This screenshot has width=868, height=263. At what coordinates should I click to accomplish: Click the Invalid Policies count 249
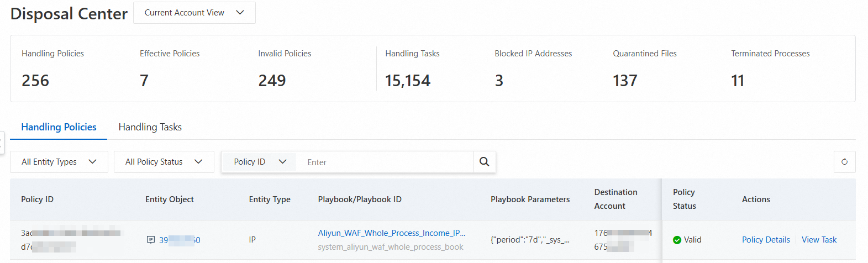coord(272,81)
